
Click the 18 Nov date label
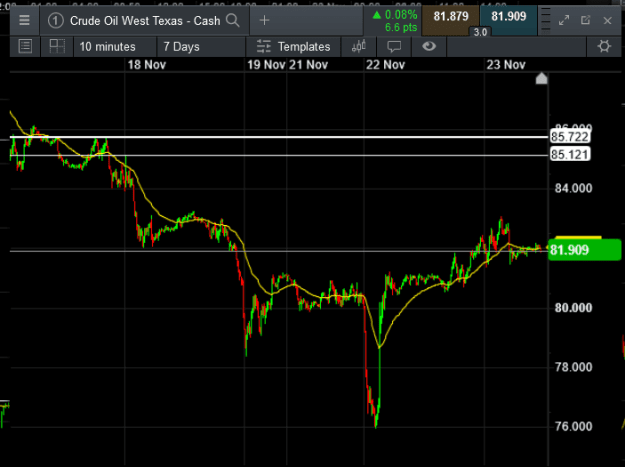click(x=146, y=65)
